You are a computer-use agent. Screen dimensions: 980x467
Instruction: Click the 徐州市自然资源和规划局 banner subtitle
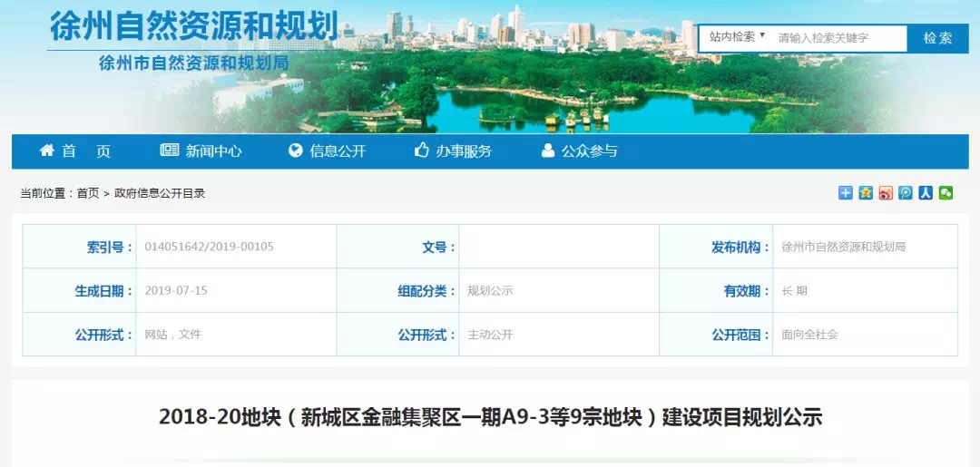(193, 63)
